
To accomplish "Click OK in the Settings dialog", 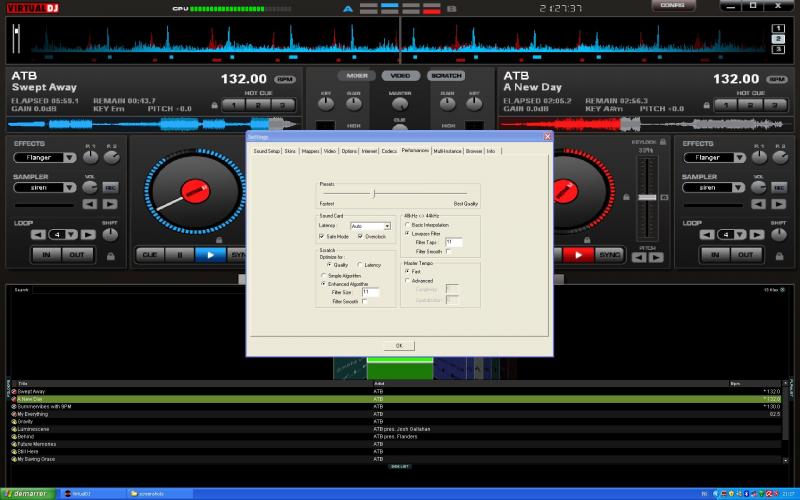I will (x=398, y=345).
